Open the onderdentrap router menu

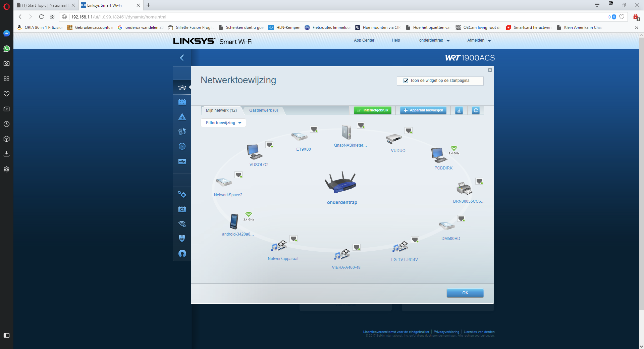point(434,40)
